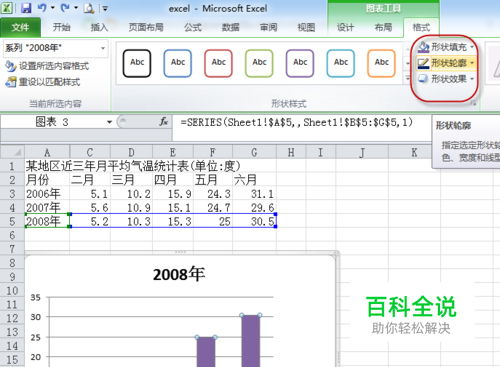
Task: Select the tallest purple bar in chart
Action: point(251,340)
